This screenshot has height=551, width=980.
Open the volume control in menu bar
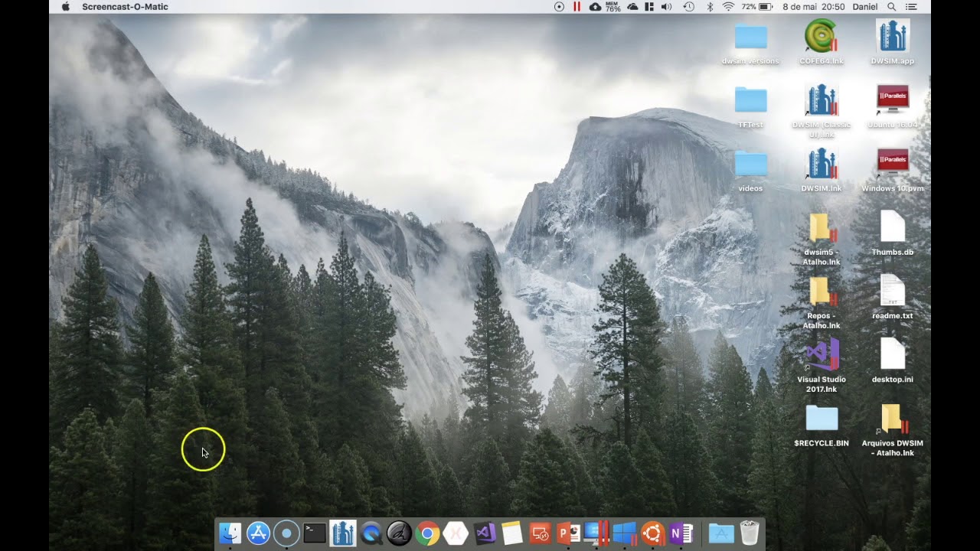pyautogui.click(x=666, y=7)
